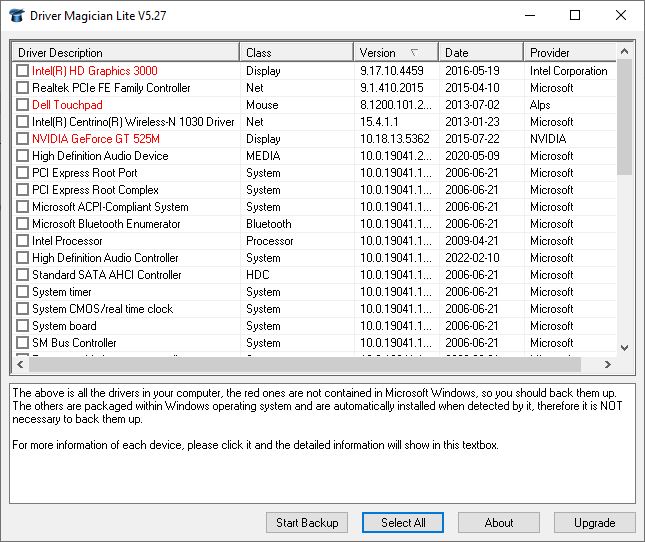Tick the System timer checkbox

22,292
